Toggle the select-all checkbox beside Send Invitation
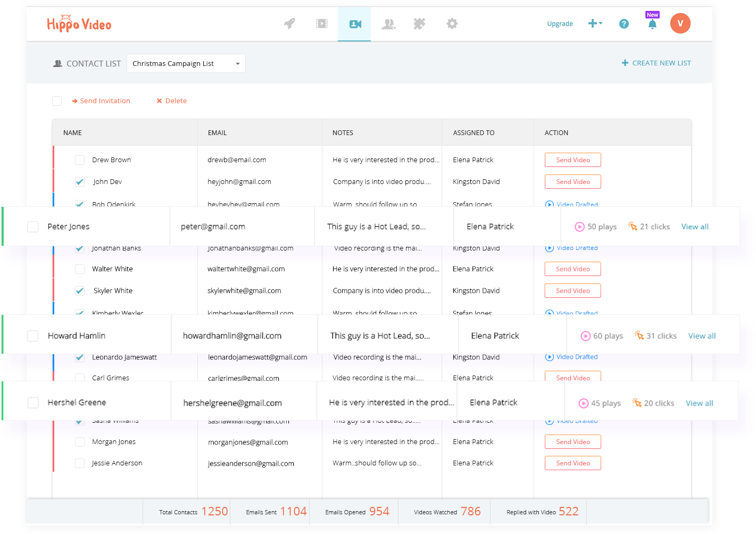The width and height of the screenshot is (756, 534). (x=57, y=101)
